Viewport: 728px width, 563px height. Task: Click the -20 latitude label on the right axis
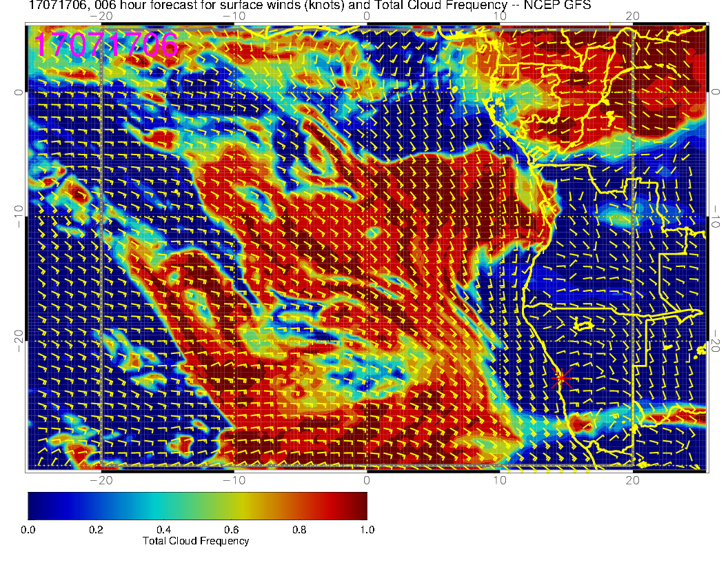pos(716,341)
